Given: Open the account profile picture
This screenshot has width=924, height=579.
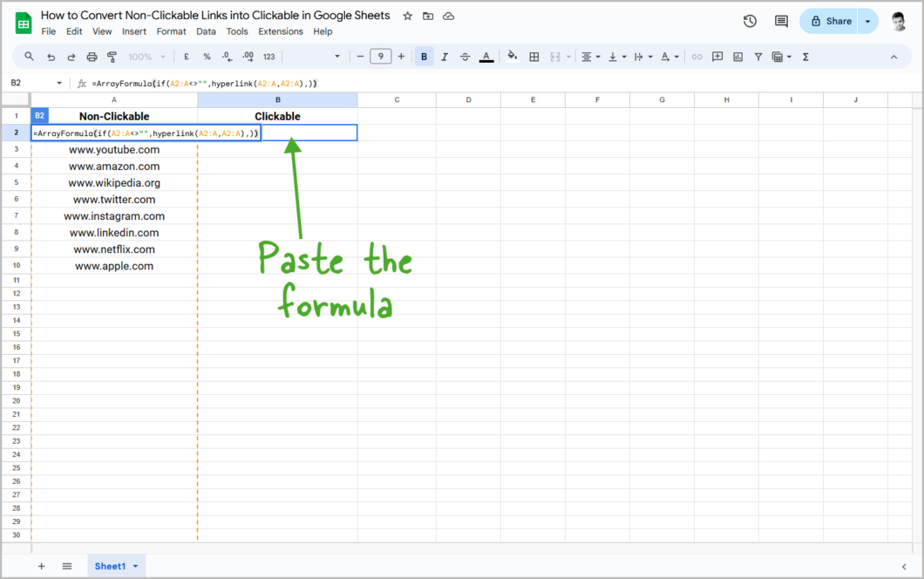Looking at the screenshot, I should coord(898,21).
